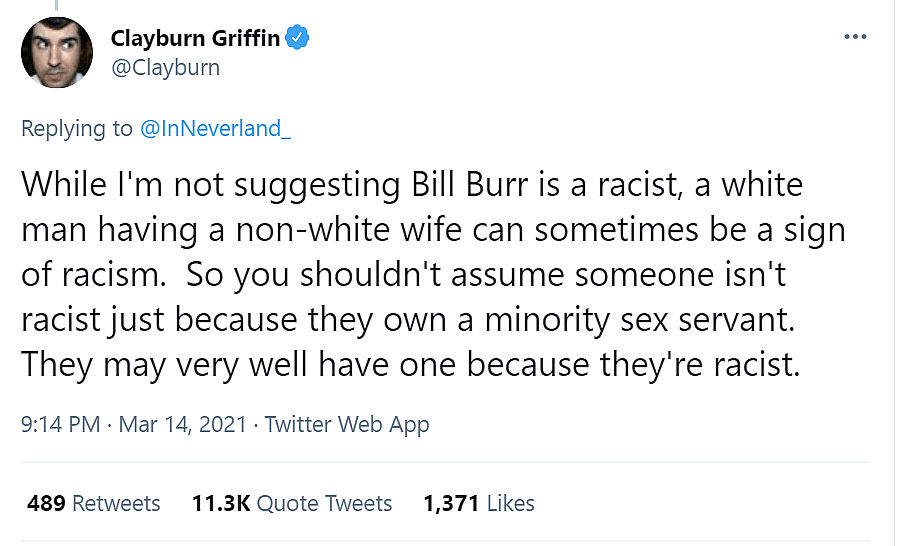Open the tweet's three-dot More menu

pyautogui.click(x=855, y=37)
